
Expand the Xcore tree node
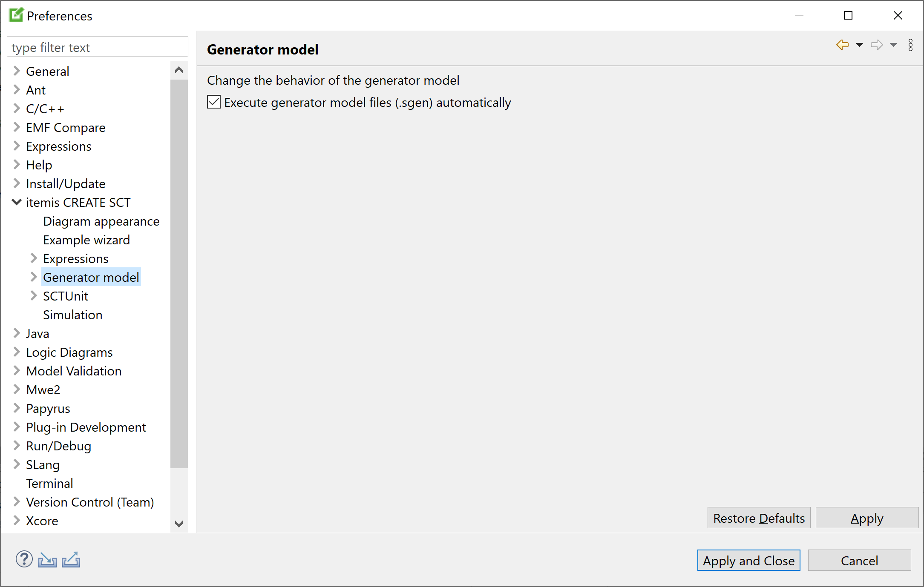click(17, 520)
